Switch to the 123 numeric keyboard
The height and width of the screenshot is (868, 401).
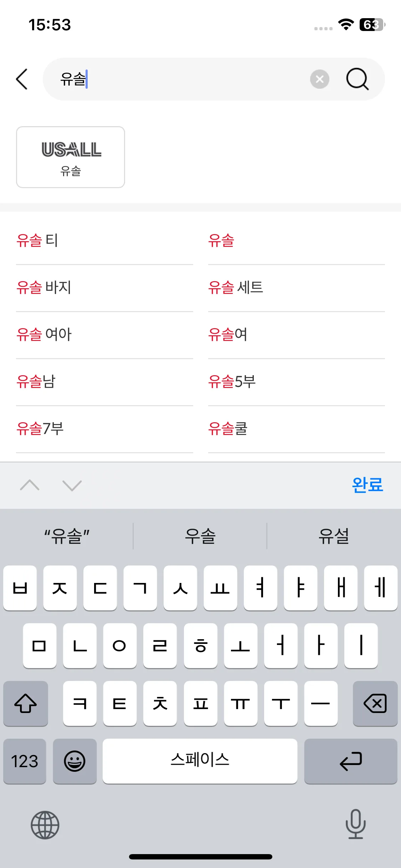pos(25,761)
